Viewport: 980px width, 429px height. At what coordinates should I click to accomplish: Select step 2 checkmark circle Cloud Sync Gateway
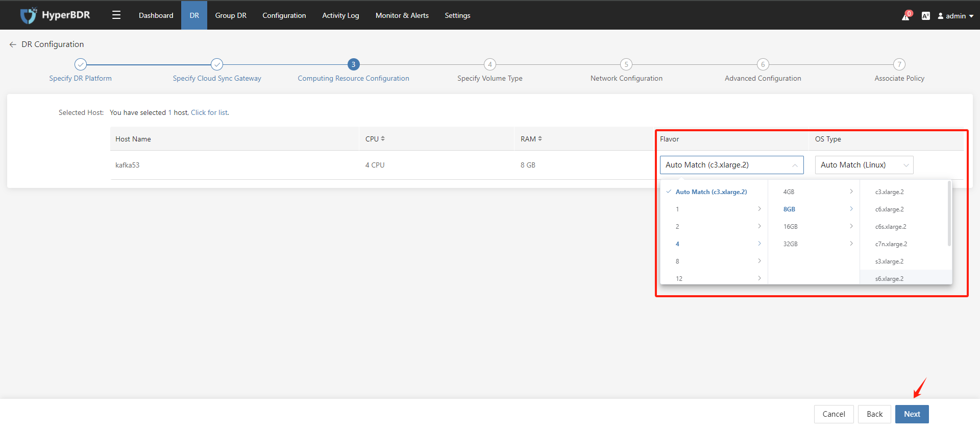pyautogui.click(x=217, y=64)
